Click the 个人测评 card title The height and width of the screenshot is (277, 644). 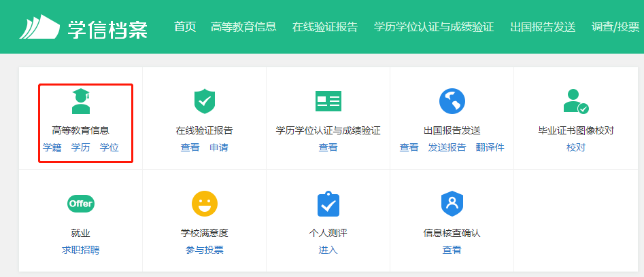(x=328, y=233)
